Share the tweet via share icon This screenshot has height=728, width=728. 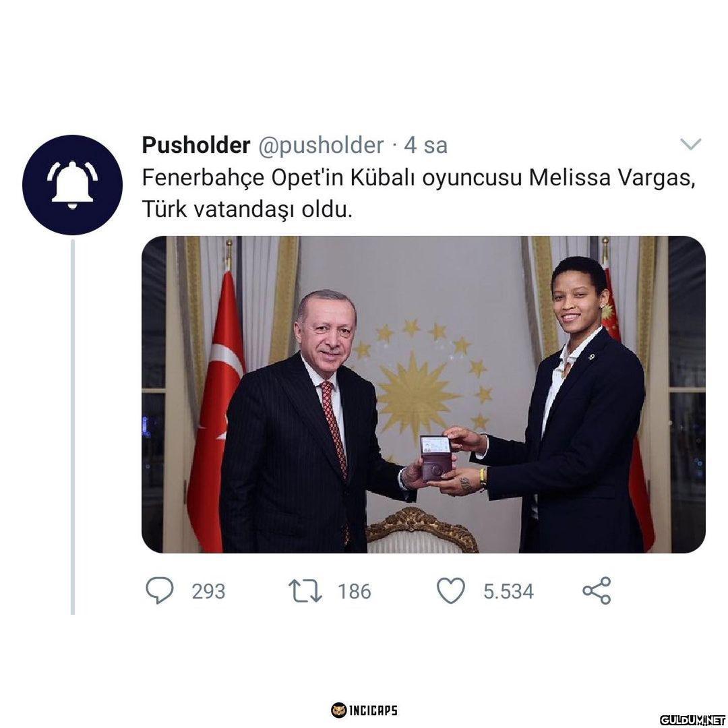[x=597, y=590]
